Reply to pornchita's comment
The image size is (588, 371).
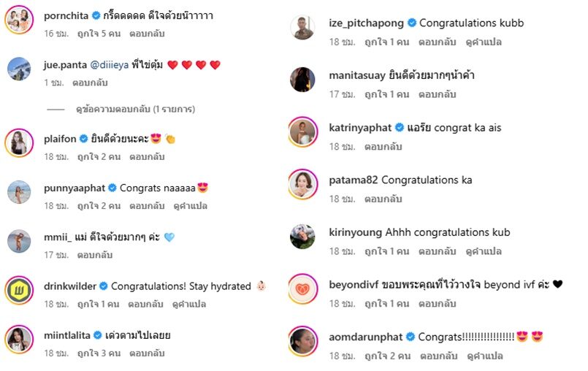click(x=147, y=34)
